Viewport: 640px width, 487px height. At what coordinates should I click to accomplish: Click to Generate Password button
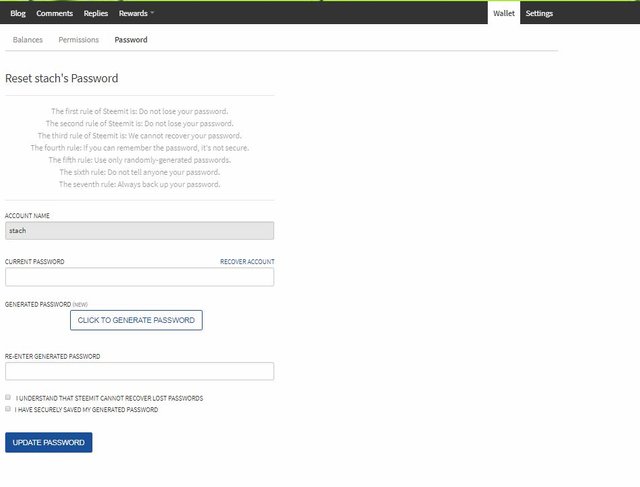point(136,320)
